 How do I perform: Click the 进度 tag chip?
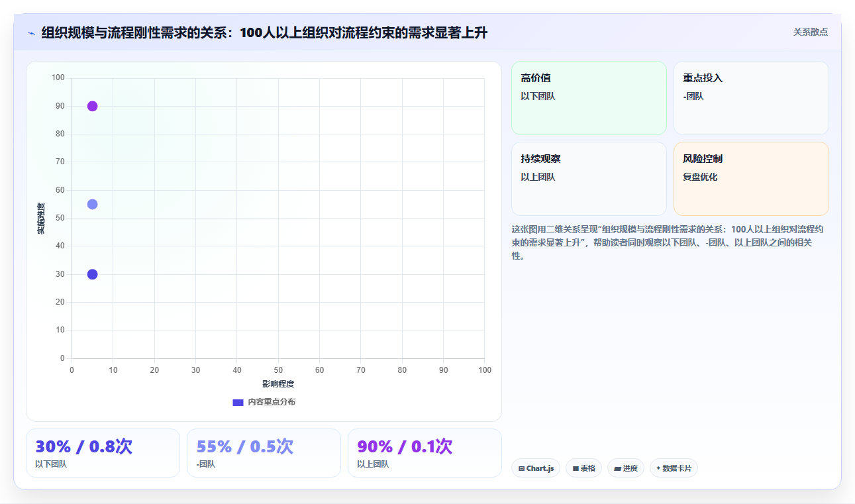click(x=626, y=468)
